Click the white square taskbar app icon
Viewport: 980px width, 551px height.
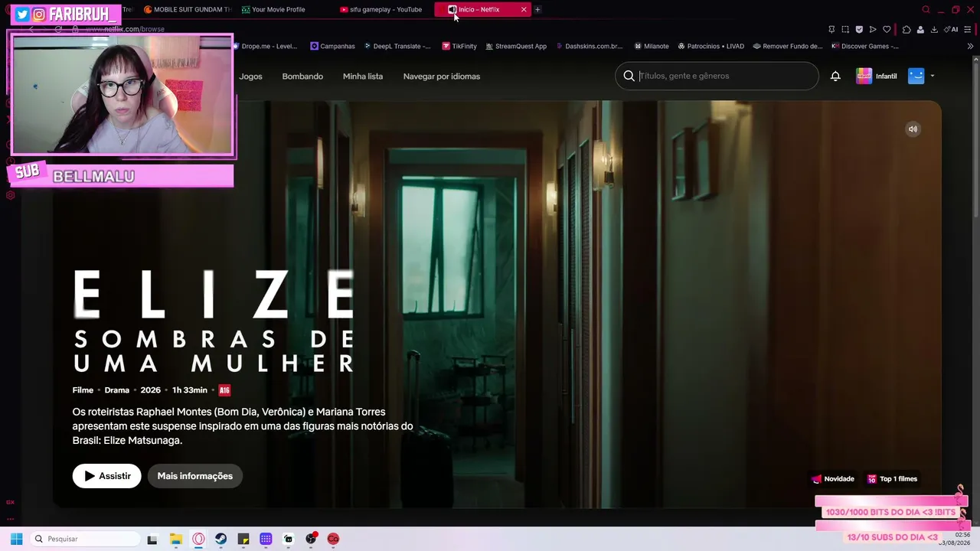[x=289, y=539]
